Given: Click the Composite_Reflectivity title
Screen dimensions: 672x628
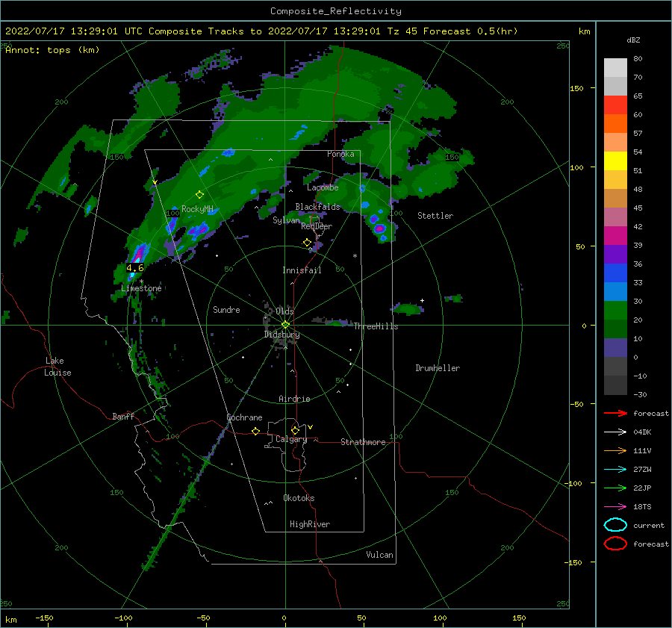Looking at the screenshot, I should 336,11.
